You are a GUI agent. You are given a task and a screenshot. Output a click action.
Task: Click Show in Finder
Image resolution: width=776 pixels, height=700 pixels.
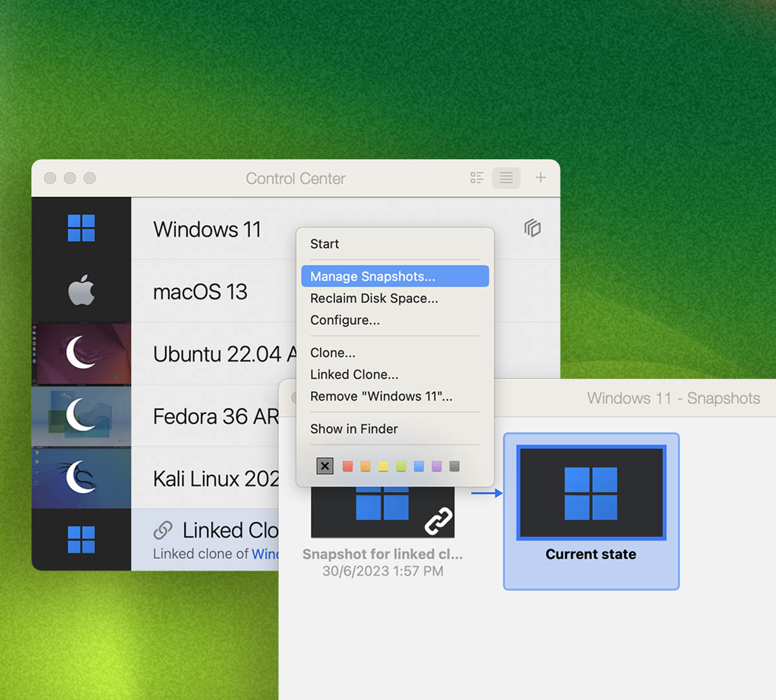[354, 429]
